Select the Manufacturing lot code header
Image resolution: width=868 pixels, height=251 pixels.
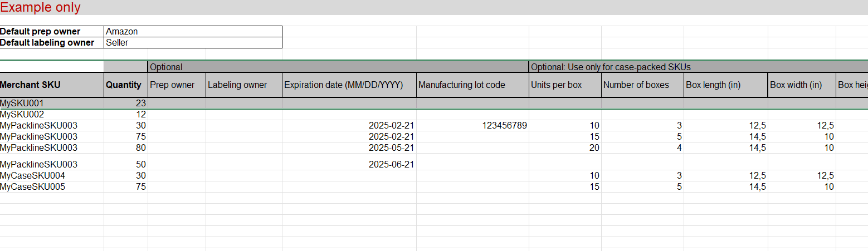pos(462,85)
